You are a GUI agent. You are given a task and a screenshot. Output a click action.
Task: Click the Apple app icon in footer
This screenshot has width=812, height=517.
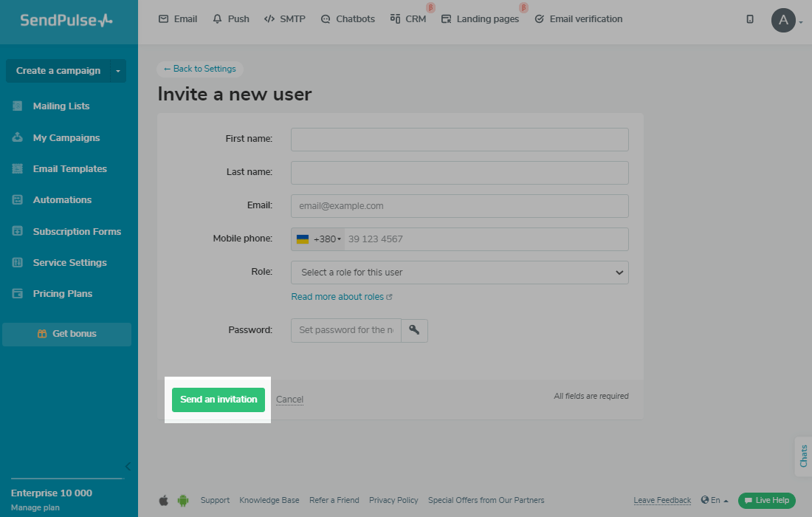click(164, 500)
